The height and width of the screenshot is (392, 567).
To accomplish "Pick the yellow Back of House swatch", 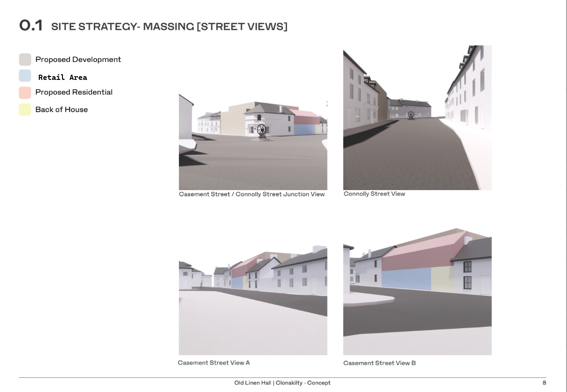I will click(x=25, y=110).
